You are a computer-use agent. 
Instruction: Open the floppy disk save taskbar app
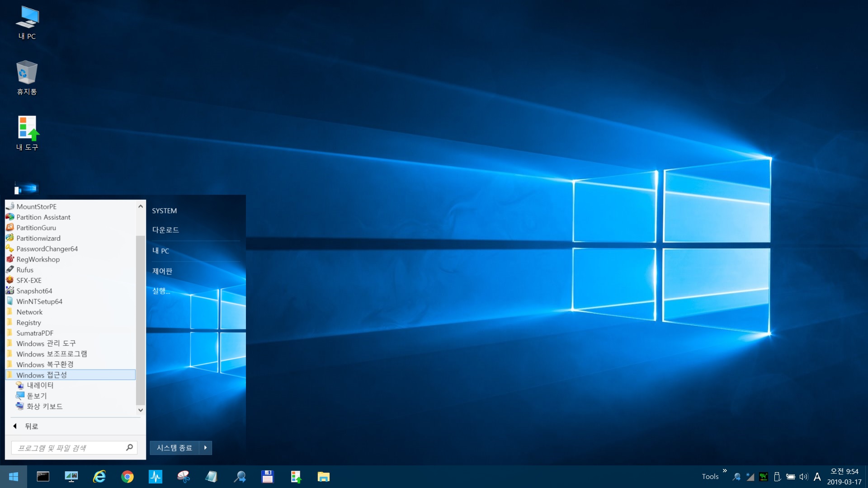[268, 477]
